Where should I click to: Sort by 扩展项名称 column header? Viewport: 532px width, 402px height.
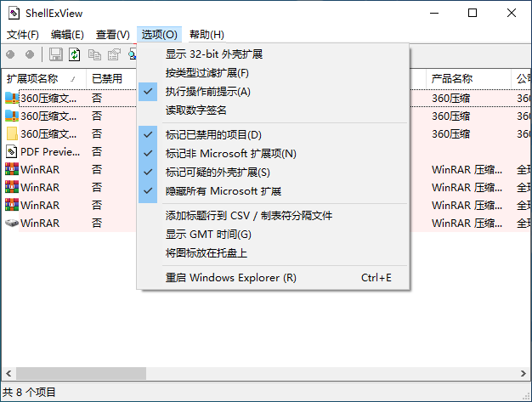tap(44, 79)
